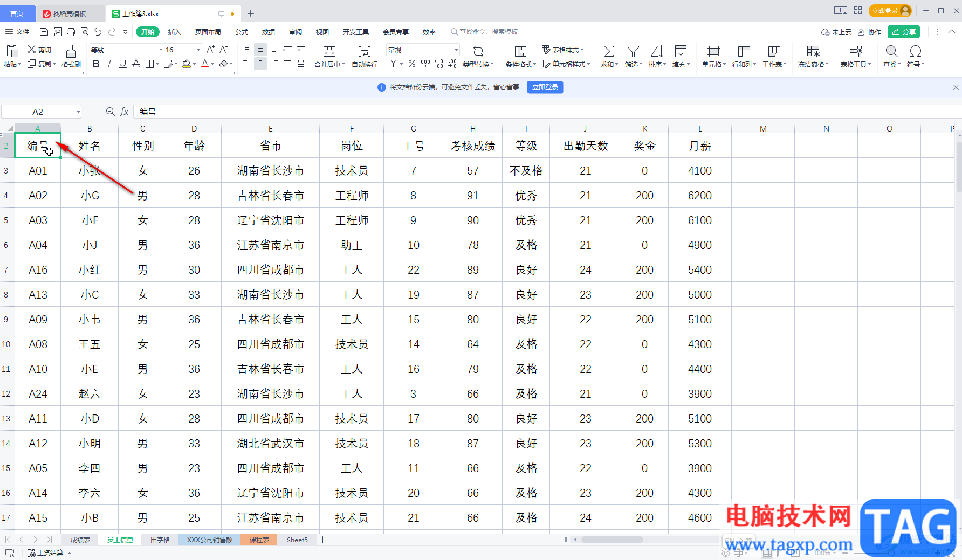Click the Freeze Panes icon
This screenshot has width=962, height=560.
[x=813, y=51]
